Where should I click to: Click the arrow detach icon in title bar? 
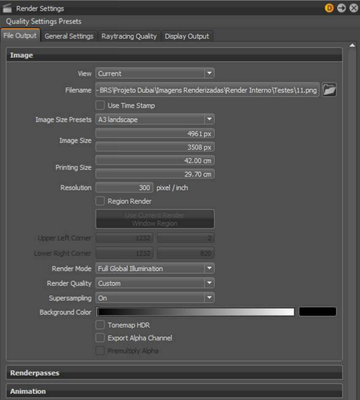pyautogui.click(x=341, y=8)
